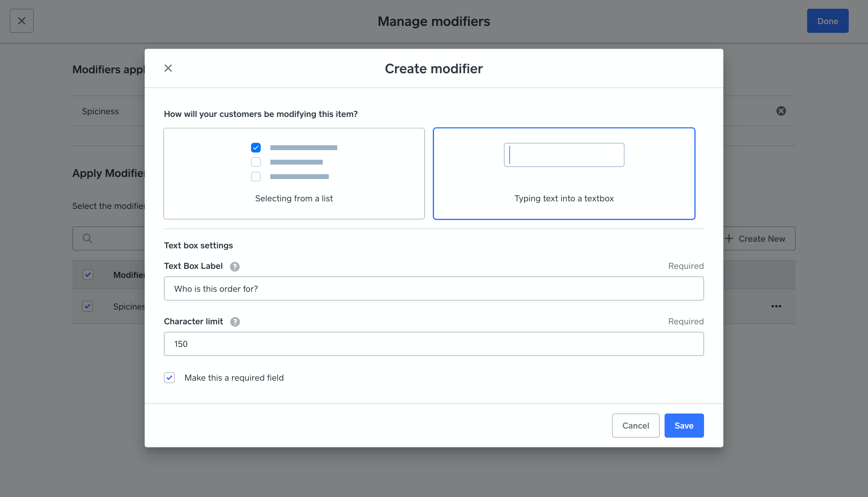Toggle Make this a required field

point(169,378)
